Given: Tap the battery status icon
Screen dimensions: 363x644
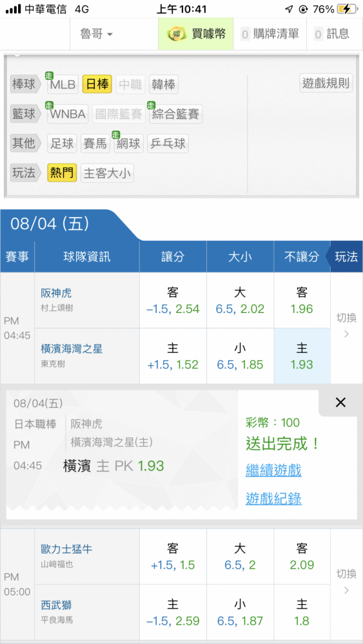Looking at the screenshot, I should coord(348,9).
